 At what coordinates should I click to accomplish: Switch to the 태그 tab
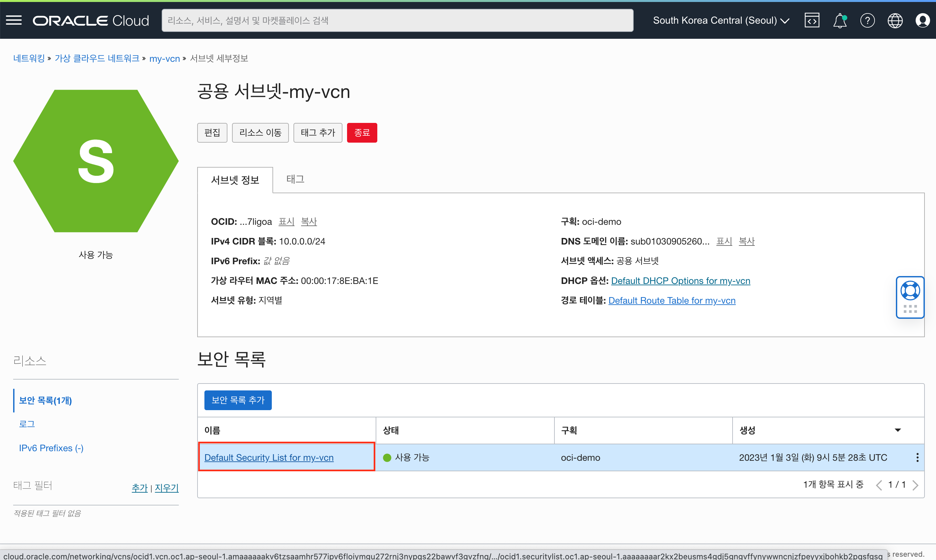tap(295, 179)
